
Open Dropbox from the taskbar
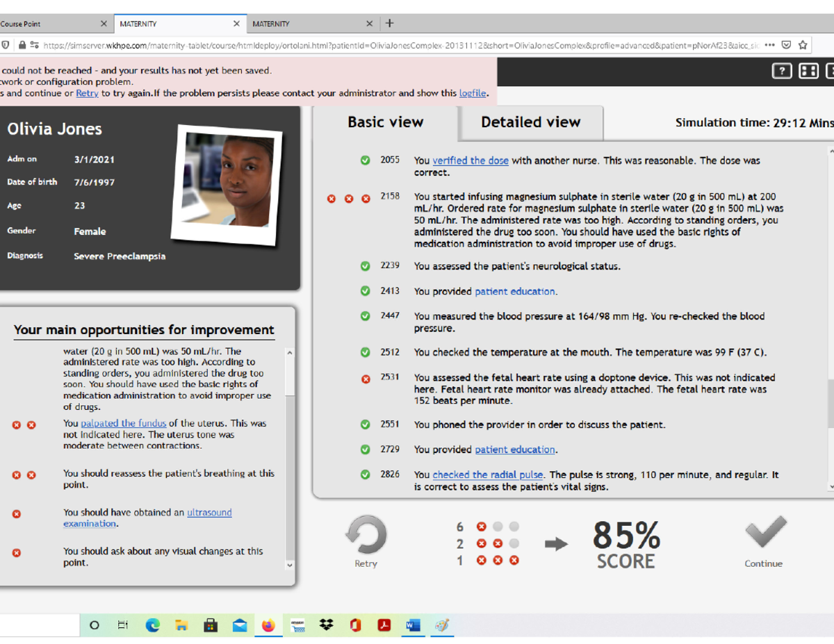(326, 625)
